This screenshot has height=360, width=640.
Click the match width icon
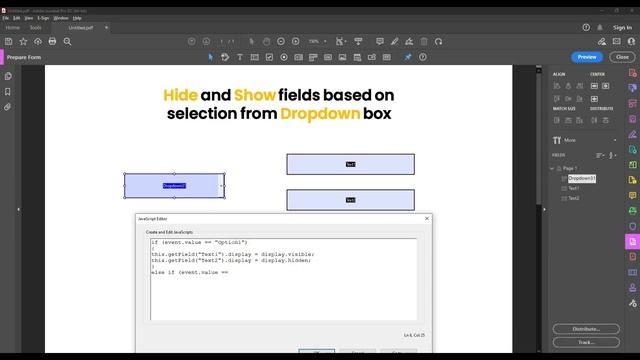[568, 120]
